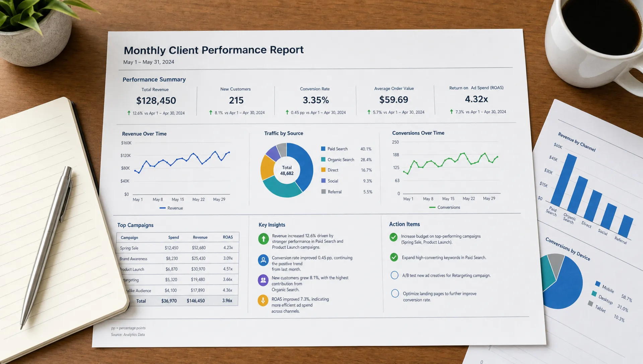Screen dimensions: 643x364
Task: Click the blue person conversion insight icon
Action: (x=263, y=260)
